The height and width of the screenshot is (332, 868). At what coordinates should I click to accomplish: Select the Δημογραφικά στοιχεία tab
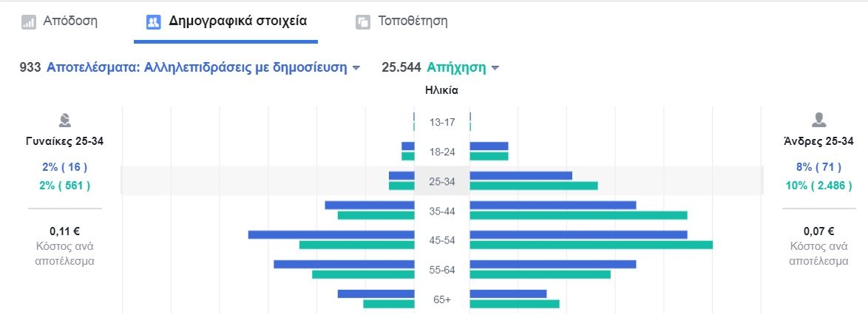237,21
